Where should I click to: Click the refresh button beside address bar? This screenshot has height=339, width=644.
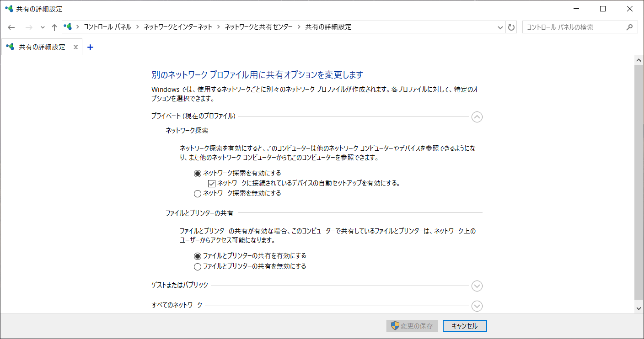point(511,27)
